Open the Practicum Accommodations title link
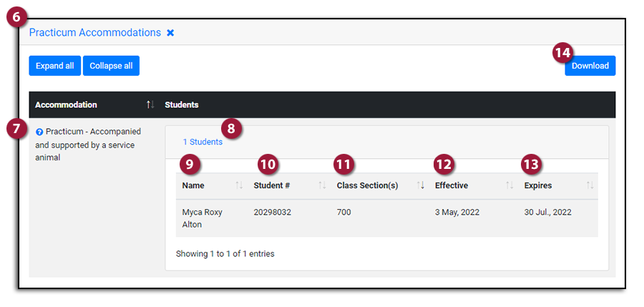644x307 pixels. click(x=94, y=33)
